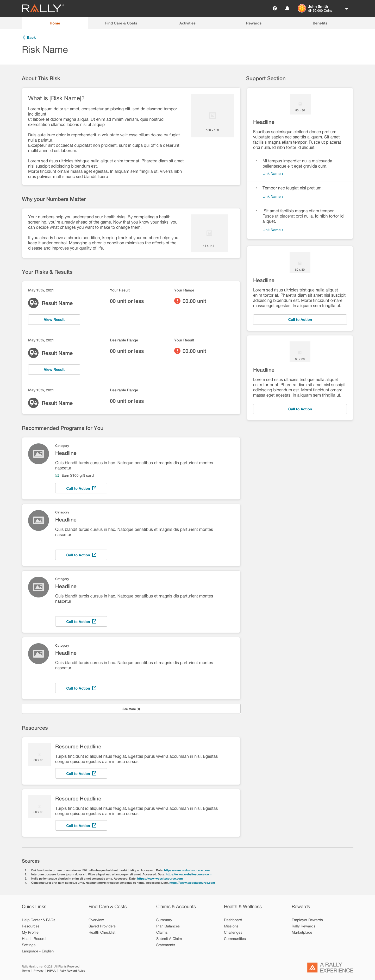Click John Smith's profile avatar
375x980 pixels.
[302, 8]
